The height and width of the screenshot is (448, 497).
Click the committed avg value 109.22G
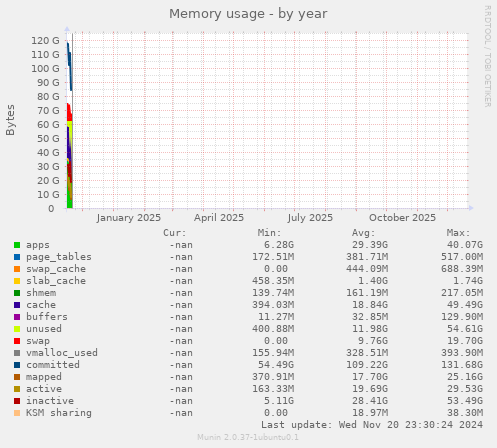click(x=367, y=365)
